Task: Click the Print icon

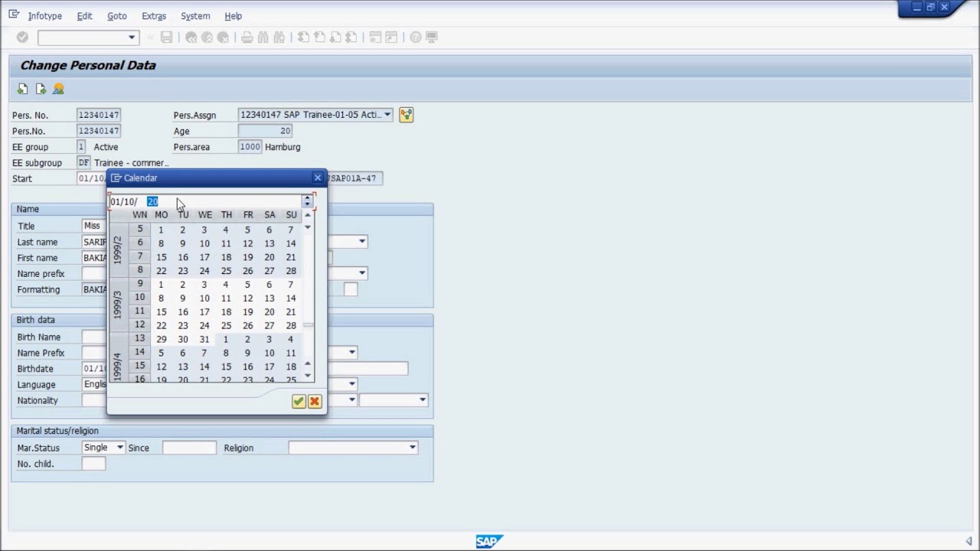Action: pos(247,37)
